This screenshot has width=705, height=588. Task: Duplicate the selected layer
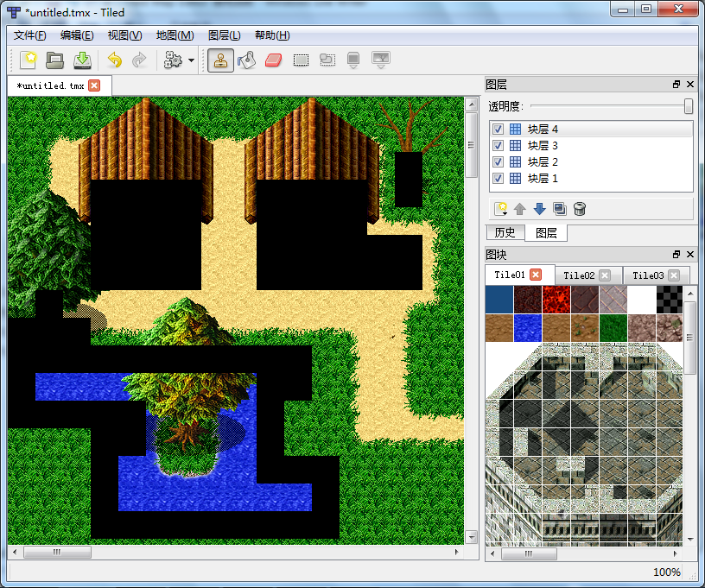pyautogui.click(x=560, y=209)
